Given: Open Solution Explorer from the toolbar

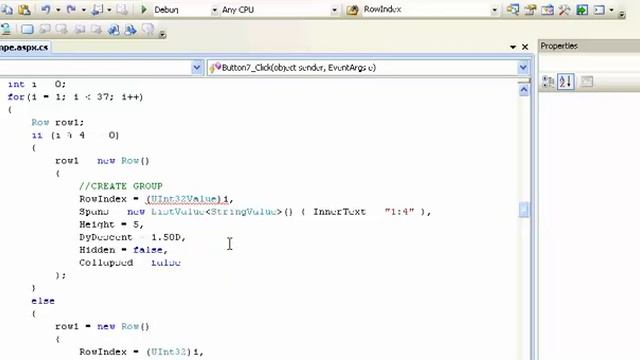Looking at the screenshot, I should (x=513, y=9).
